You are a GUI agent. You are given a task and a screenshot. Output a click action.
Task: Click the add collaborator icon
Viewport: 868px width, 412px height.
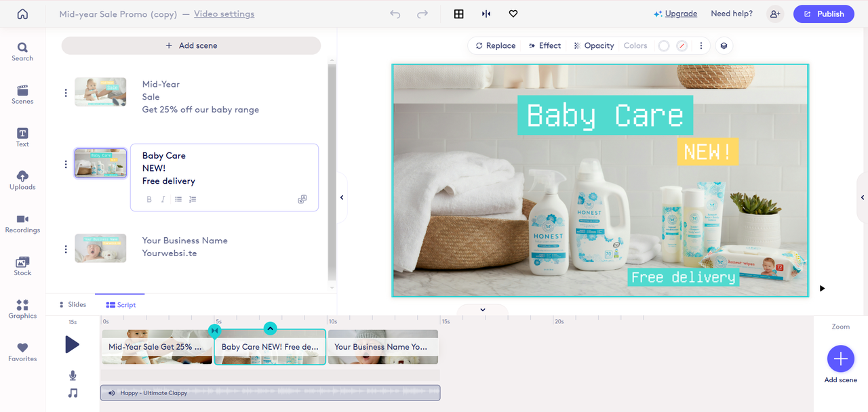click(774, 14)
